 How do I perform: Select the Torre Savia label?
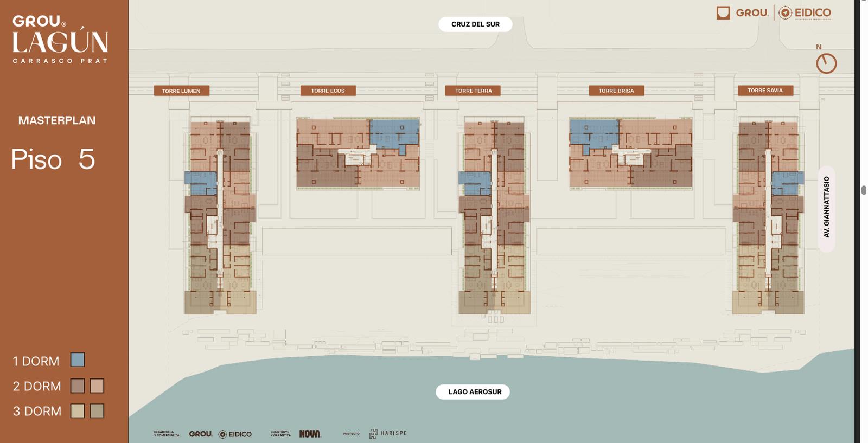[x=765, y=91]
